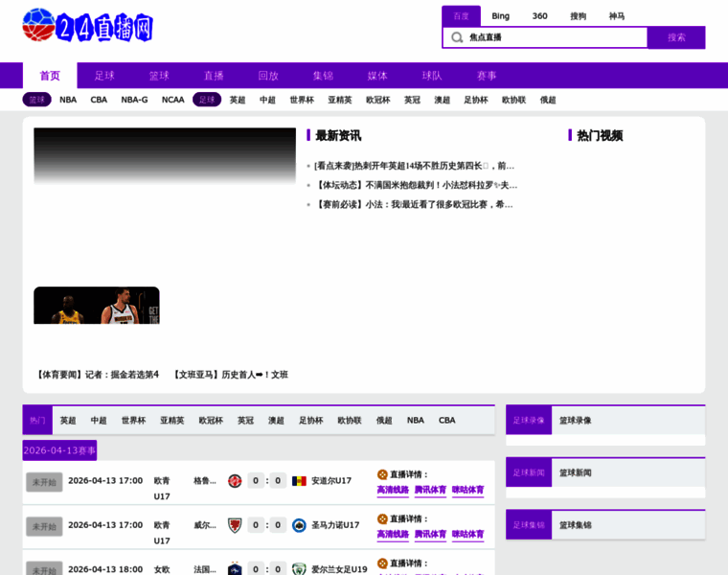Click 安道尔U17 flag icon
Viewport: 728px width, 575px height.
[x=299, y=481]
